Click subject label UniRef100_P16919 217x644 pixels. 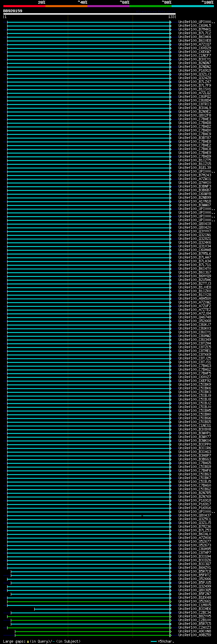195,70
